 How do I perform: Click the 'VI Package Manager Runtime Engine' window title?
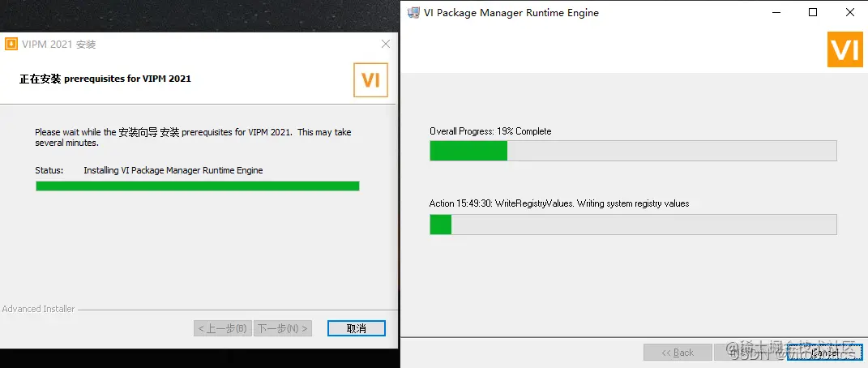(x=511, y=12)
